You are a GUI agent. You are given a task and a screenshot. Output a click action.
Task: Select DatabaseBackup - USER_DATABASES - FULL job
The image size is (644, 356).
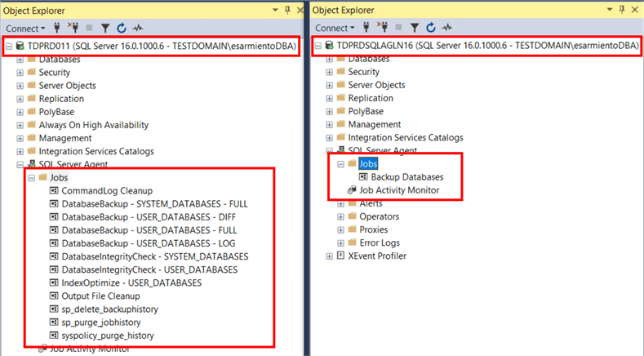[x=149, y=230]
